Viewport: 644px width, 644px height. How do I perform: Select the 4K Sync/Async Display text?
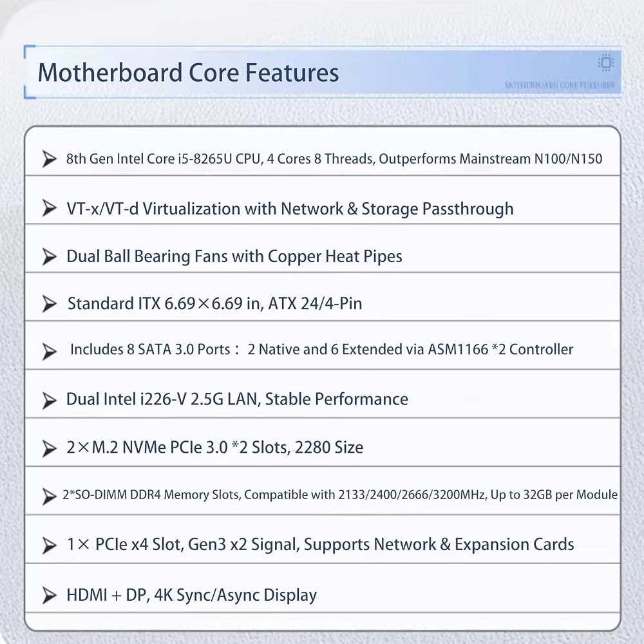click(235, 595)
